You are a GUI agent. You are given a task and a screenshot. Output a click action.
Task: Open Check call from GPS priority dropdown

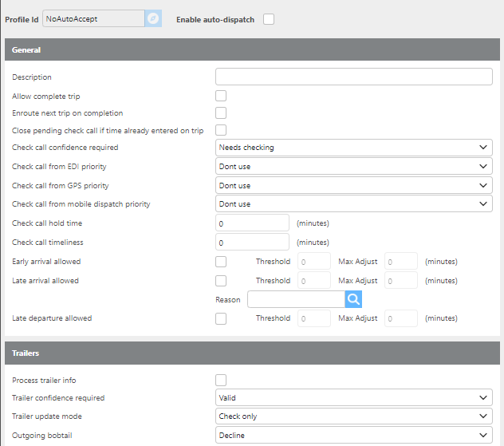click(x=354, y=185)
